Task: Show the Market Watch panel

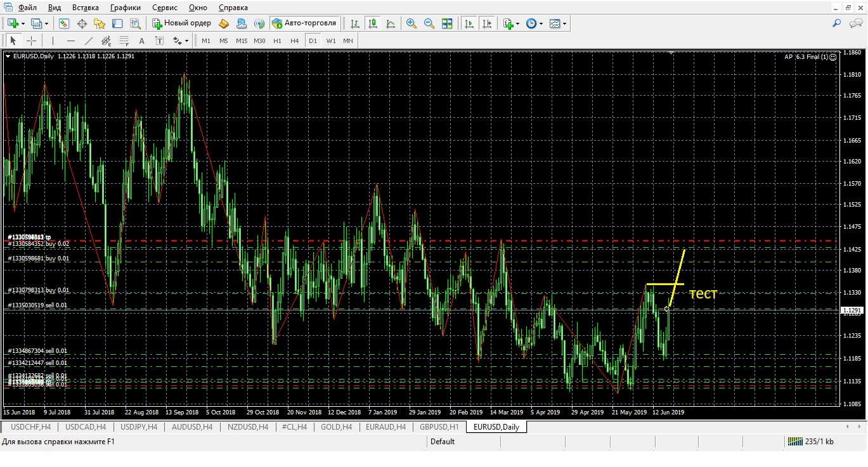Action: (x=64, y=23)
